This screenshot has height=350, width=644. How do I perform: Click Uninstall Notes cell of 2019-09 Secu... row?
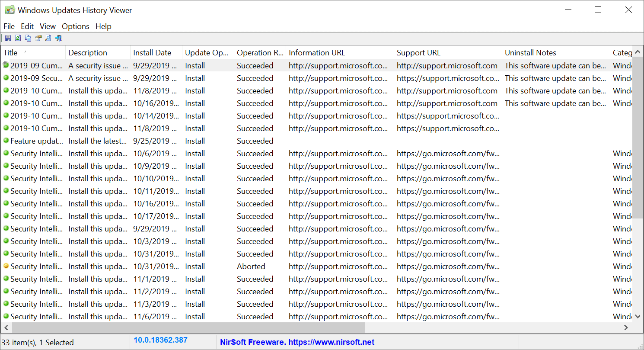pos(555,78)
